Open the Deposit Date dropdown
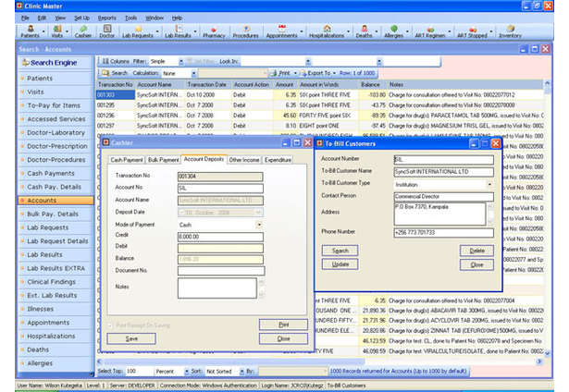This screenshot has width=569, height=392. point(259,213)
